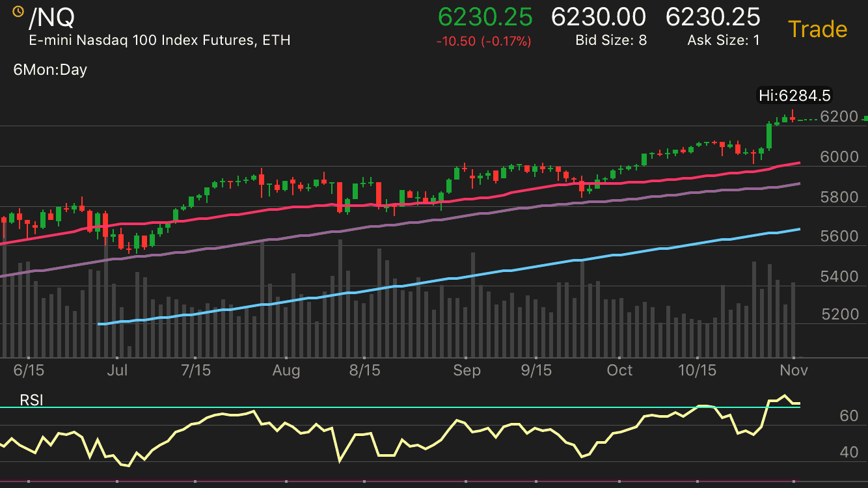Click the 5200 price axis label
This screenshot has height=488, width=868.
(x=839, y=315)
